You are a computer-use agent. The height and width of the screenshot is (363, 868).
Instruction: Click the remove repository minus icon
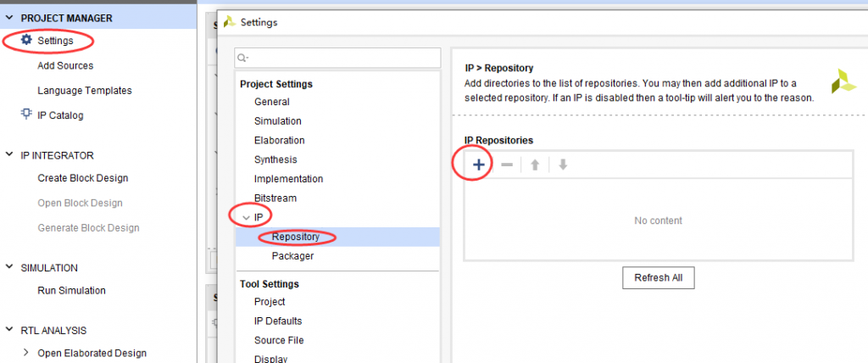[507, 165]
